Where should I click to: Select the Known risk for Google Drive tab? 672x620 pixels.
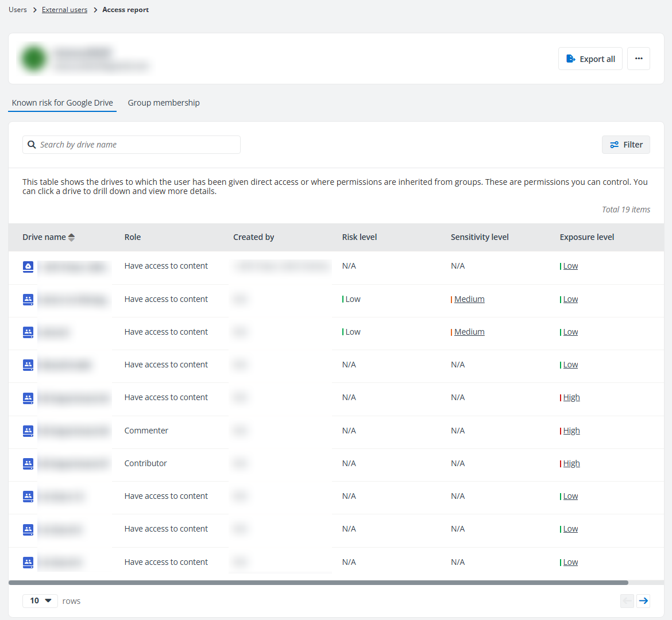62,103
